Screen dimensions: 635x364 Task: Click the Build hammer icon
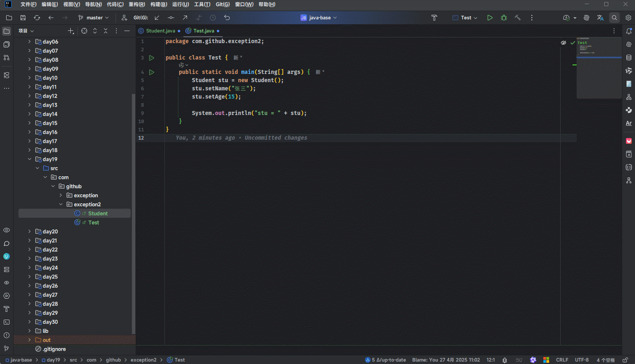(x=518, y=18)
